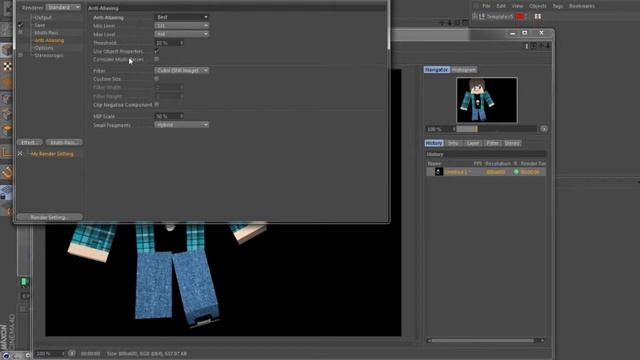Open the Tags menu in Object Manager
Image resolution: width=640 pixels, height=360 pixels.
point(558,6)
